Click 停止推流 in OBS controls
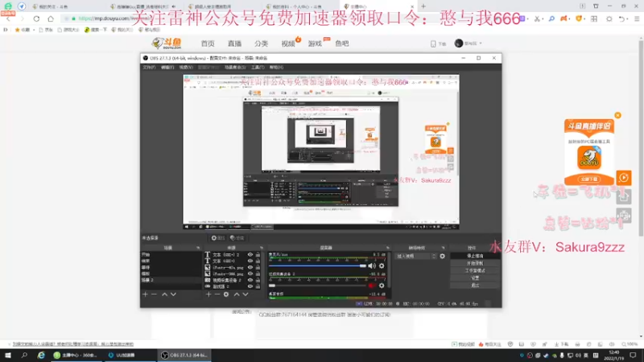Screen dimensions: 644x362 click(x=475, y=256)
